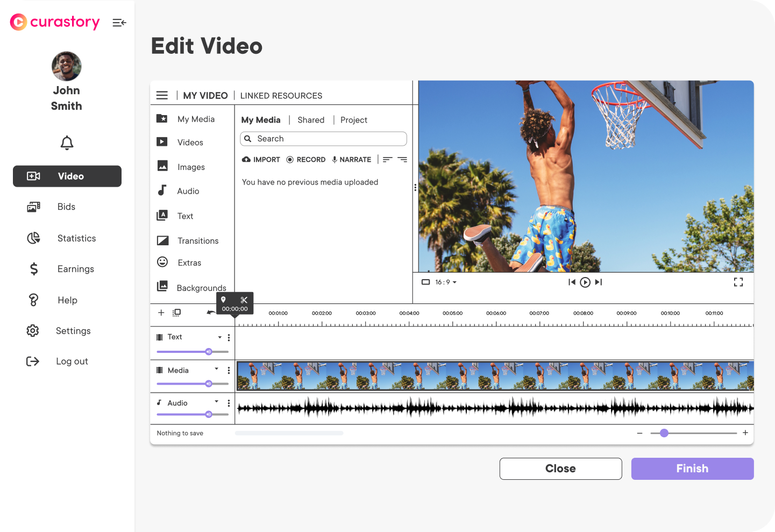Open notifications bell icon
The height and width of the screenshot is (532, 775).
tap(67, 143)
